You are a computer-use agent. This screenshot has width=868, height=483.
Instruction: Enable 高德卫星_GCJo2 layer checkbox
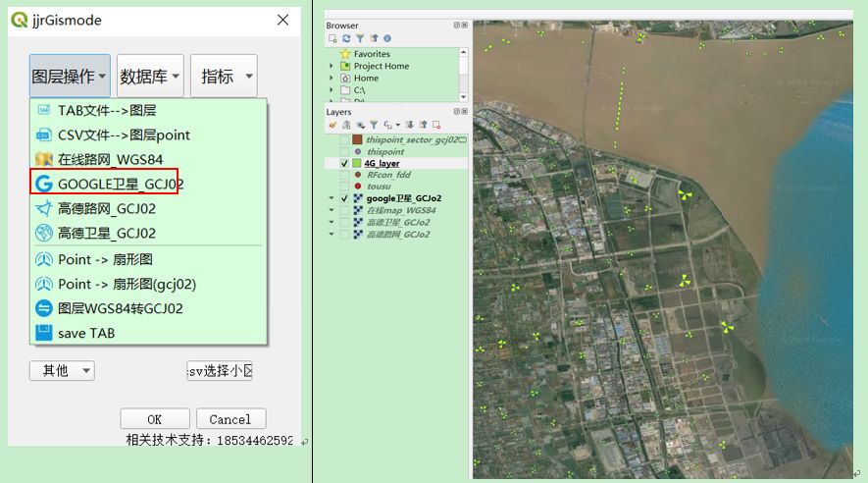[344, 222]
